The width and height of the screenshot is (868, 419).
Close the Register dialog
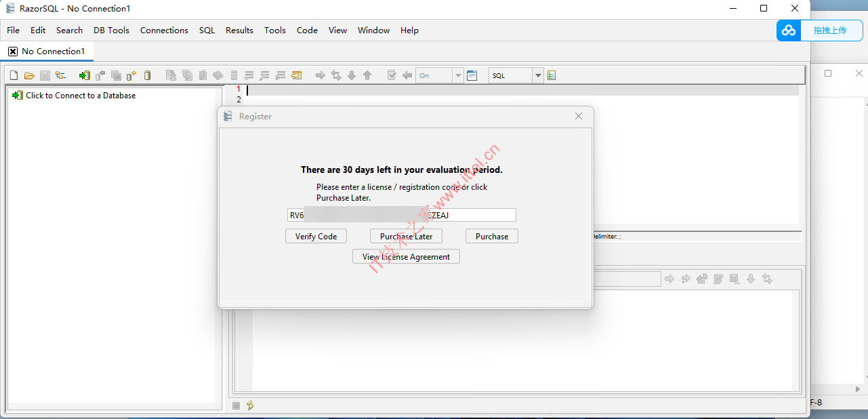click(578, 116)
